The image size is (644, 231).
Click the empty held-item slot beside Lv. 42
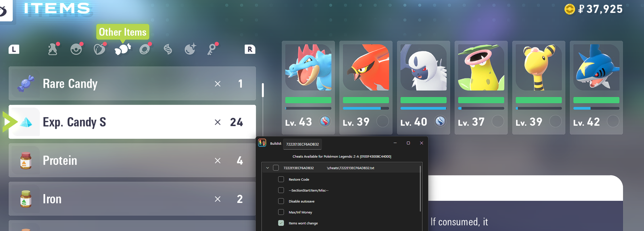pyautogui.click(x=613, y=121)
